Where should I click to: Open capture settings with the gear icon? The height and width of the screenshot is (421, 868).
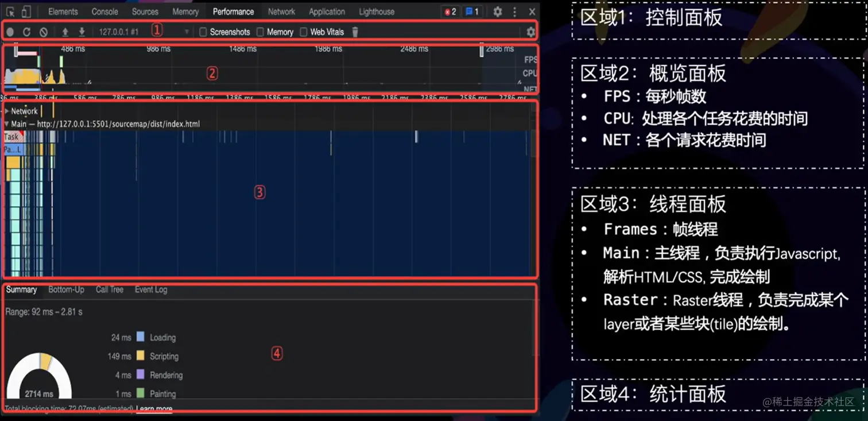tap(531, 32)
